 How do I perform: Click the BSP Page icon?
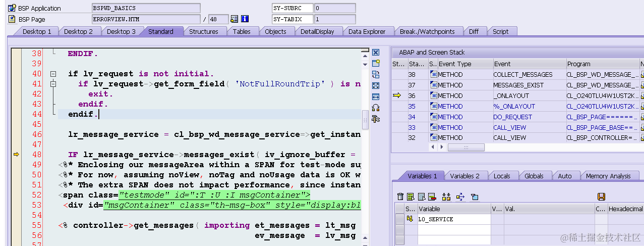tap(12, 19)
